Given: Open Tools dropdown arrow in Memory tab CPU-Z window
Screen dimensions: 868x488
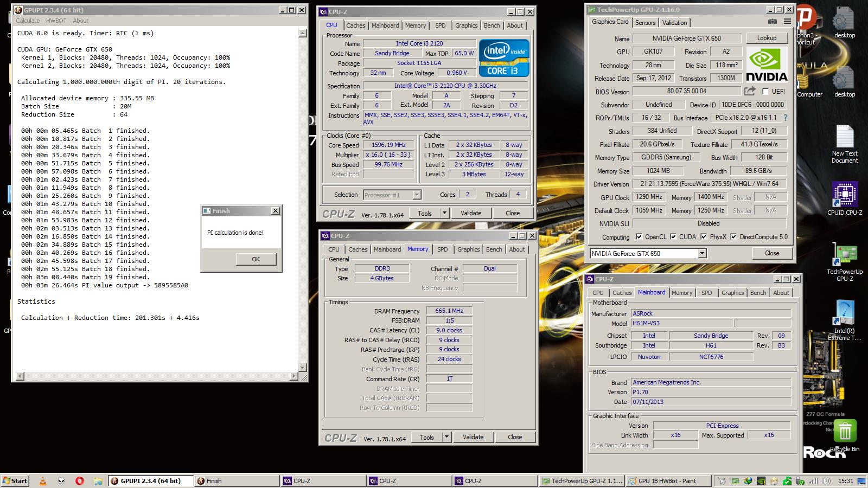Looking at the screenshot, I should click(446, 437).
